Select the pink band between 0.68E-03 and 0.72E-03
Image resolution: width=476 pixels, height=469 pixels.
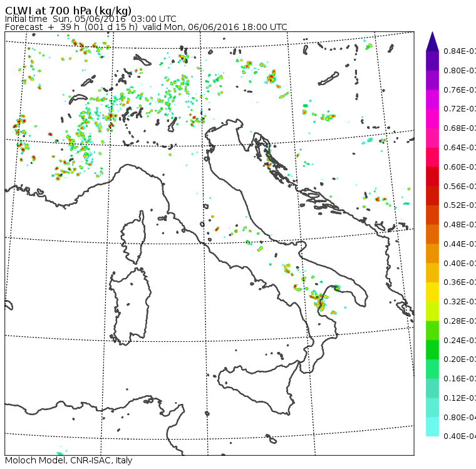click(432, 119)
